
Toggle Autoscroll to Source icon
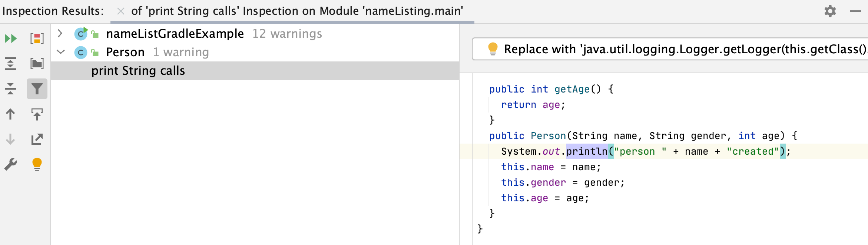coord(37,114)
